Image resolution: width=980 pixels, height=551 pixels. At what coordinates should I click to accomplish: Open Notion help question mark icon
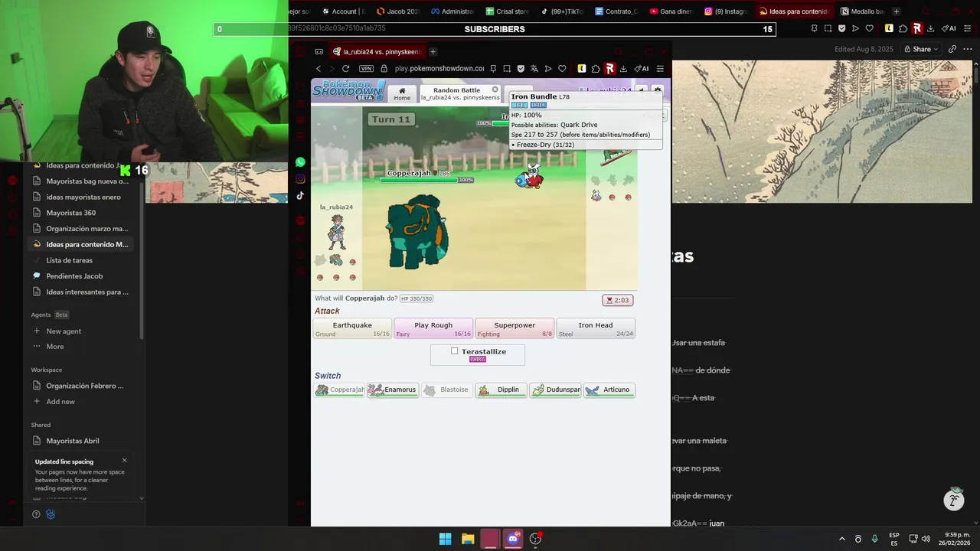click(x=36, y=514)
